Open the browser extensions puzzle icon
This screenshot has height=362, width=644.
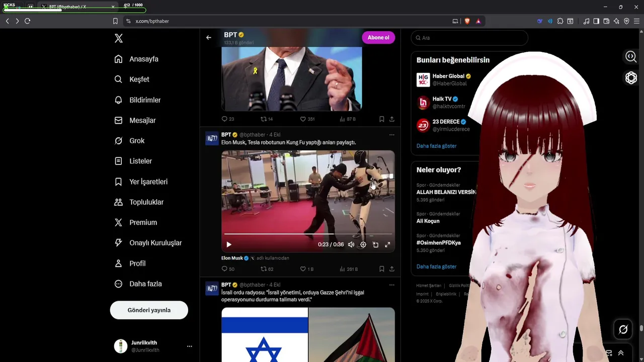click(560, 21)
